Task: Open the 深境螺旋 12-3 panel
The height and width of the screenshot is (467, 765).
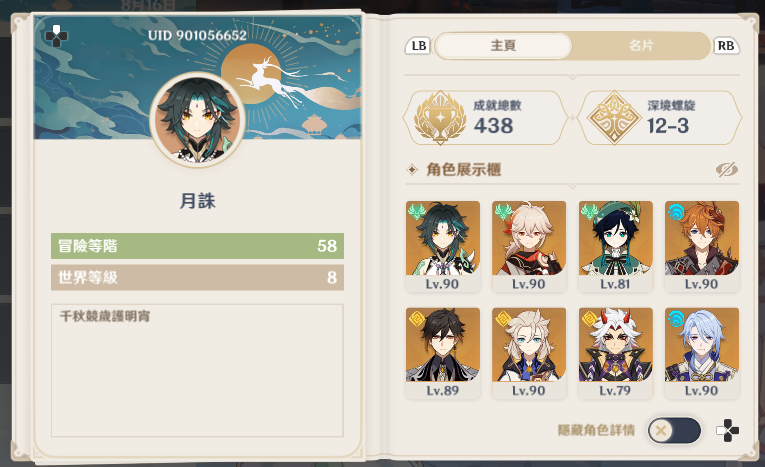Action: point(660,118)
